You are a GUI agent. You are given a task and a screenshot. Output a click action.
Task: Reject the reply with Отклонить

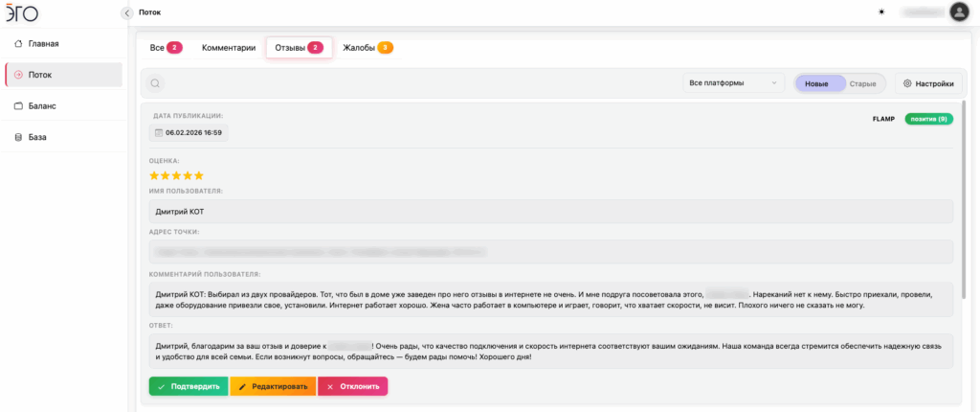352,386
